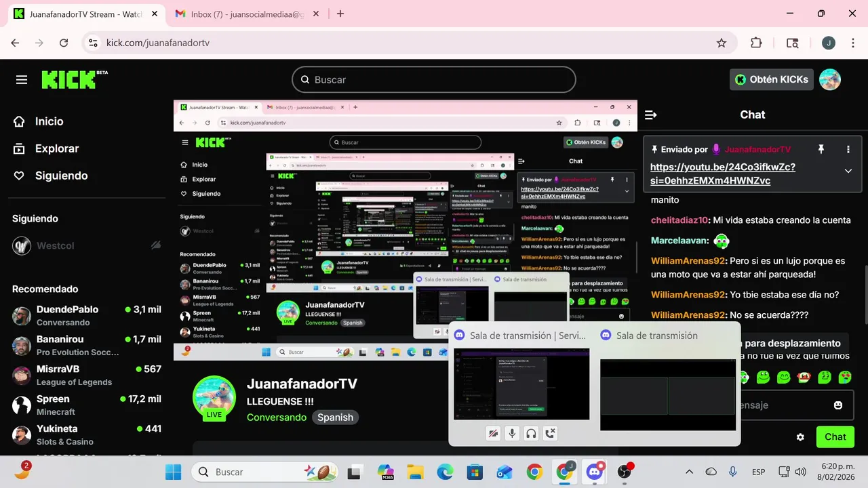Click JuanafanadorTV streamer avatar with LIVE badge
868x488 pixels.
[214, 397]
